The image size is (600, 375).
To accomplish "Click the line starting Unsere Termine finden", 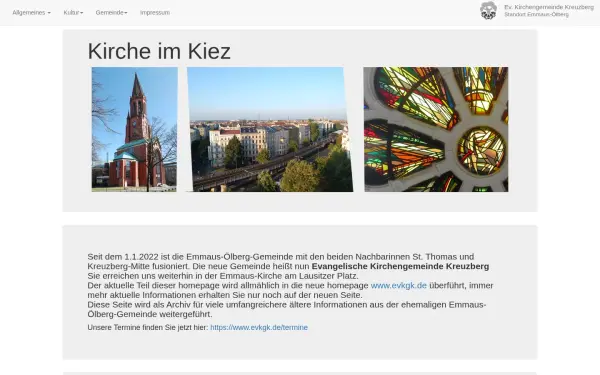I will pyautogui.click(x=197, y=328).
